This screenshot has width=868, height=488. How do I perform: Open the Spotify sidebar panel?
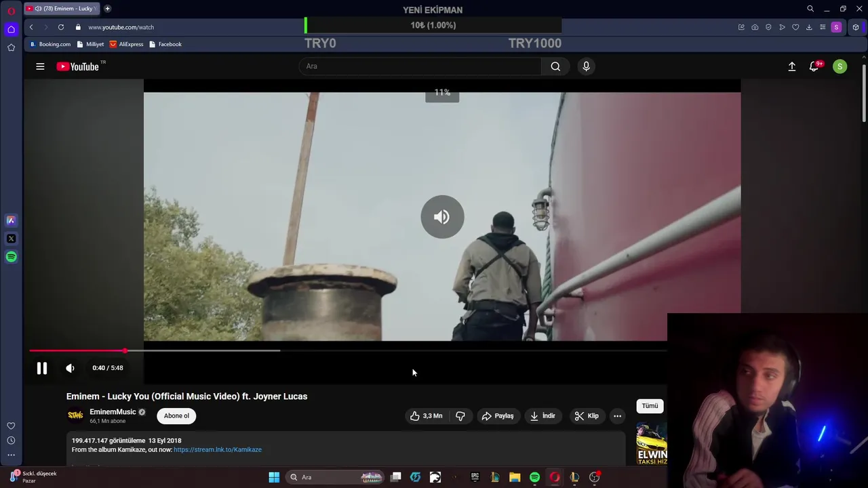pos(11,257)
